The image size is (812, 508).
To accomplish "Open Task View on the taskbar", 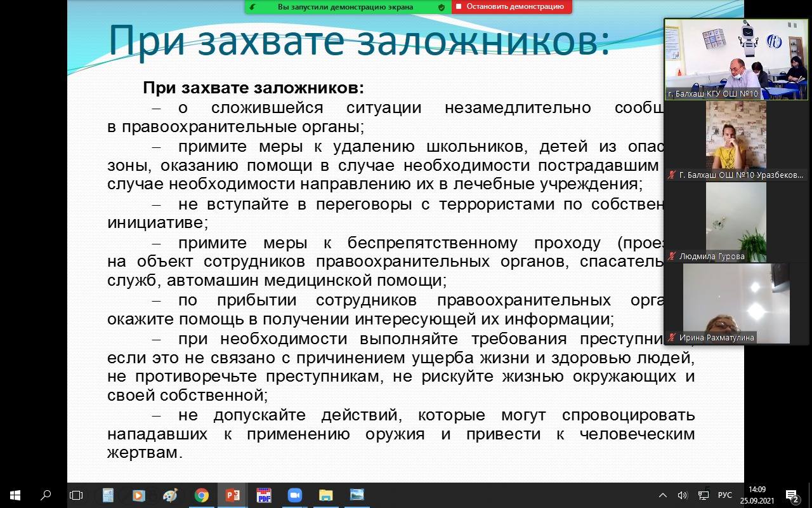I will (x=76, y=495).
